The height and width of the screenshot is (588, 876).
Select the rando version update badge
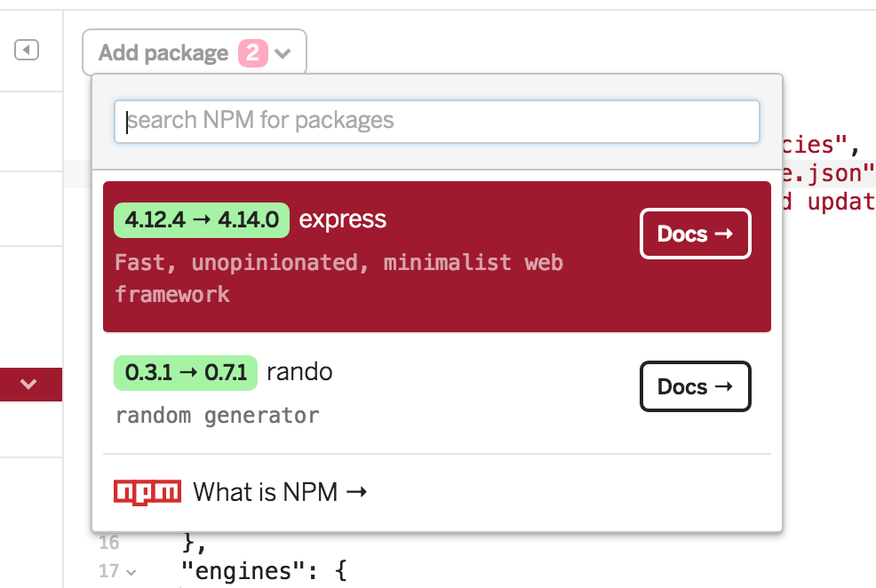coord(186,372)
